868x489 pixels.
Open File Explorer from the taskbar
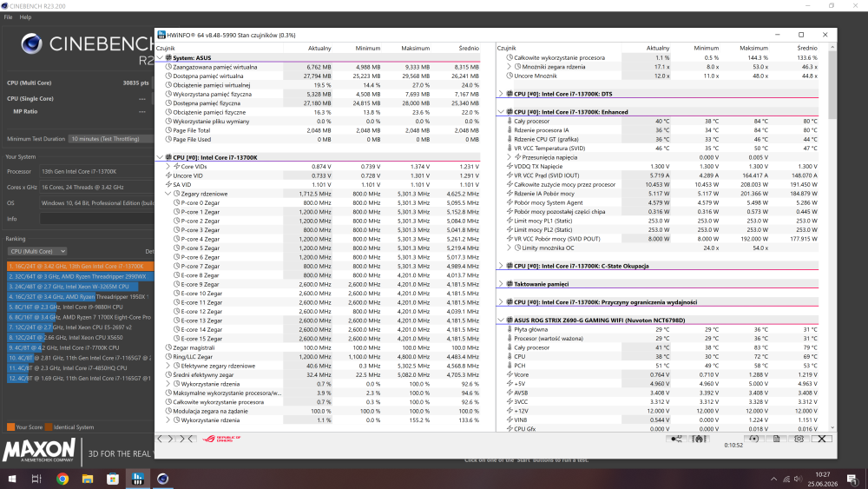pyautogui.click(x=88, y=479)
